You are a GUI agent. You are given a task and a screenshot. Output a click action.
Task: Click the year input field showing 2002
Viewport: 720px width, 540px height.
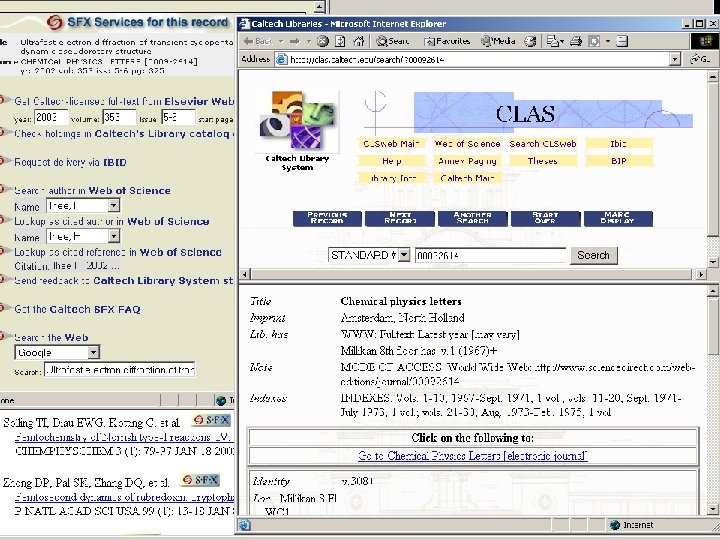[51, 118]
